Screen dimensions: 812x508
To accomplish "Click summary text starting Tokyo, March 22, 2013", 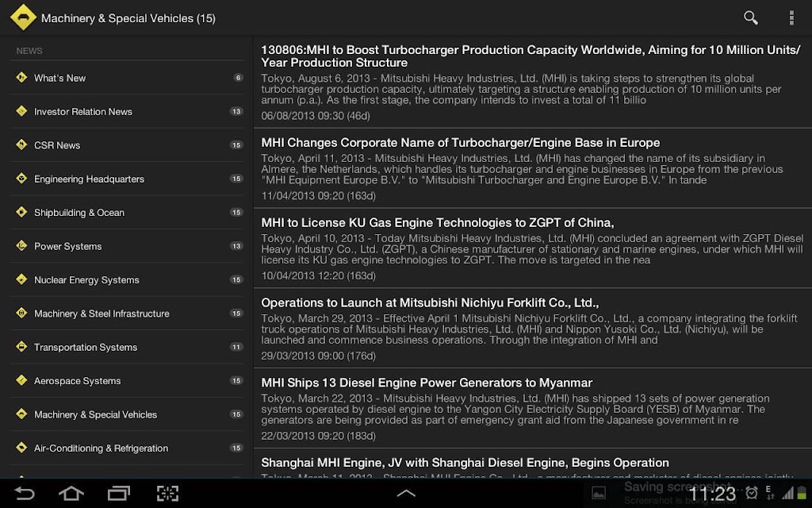I will click(x=515, y=409).
